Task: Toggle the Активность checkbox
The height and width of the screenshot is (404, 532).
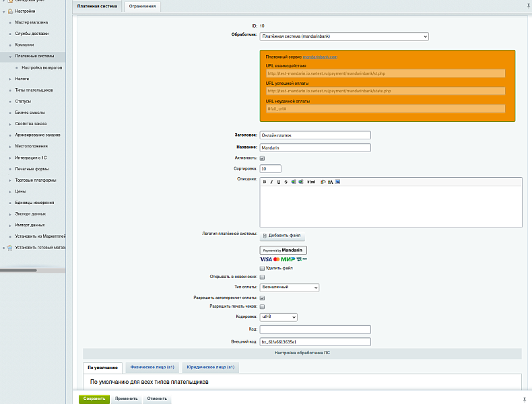Action: click(263, 158)
